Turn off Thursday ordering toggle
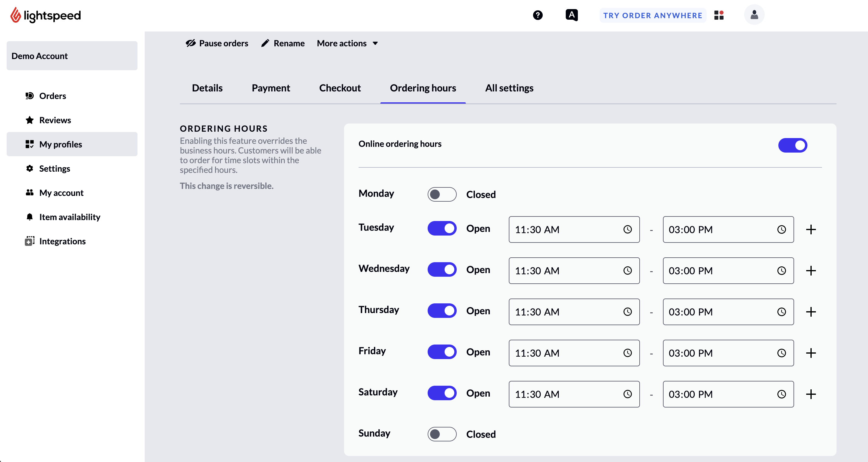The image size is (868, 462). click(442, 310)
